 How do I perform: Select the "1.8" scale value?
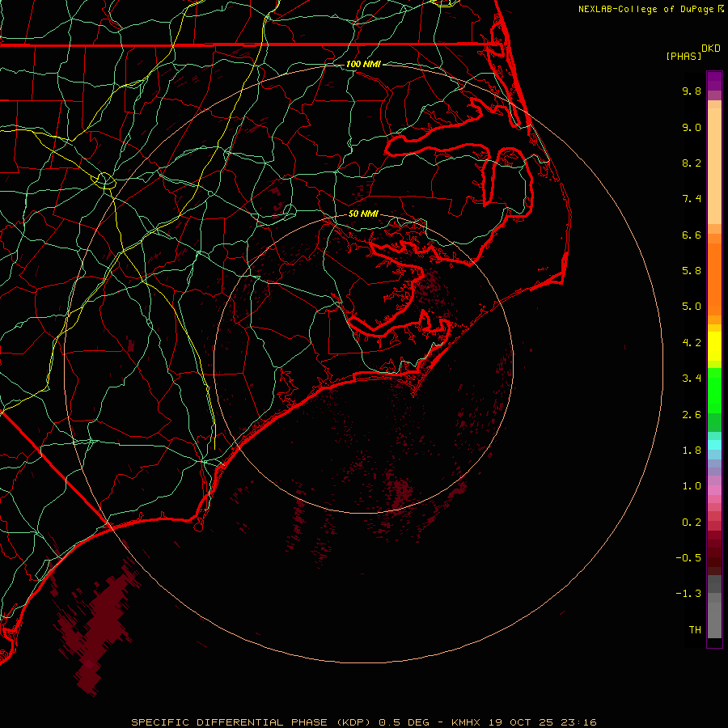tap(692, 451)
